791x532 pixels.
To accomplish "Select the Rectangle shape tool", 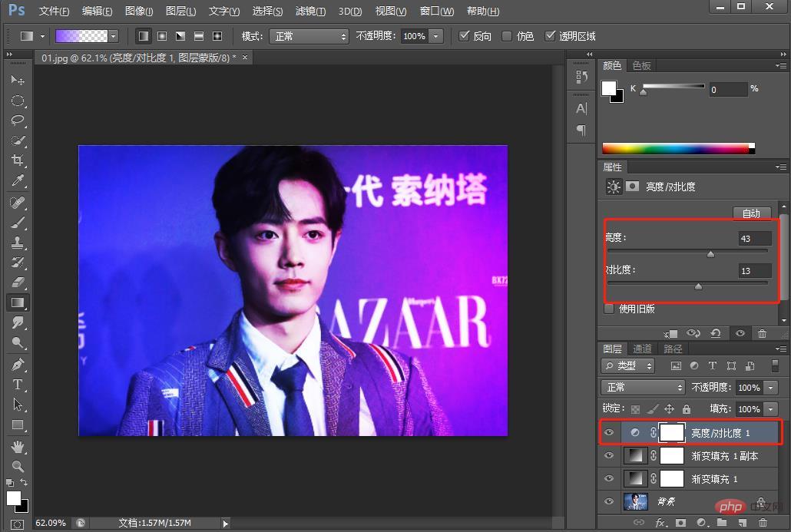I will 17,425.
